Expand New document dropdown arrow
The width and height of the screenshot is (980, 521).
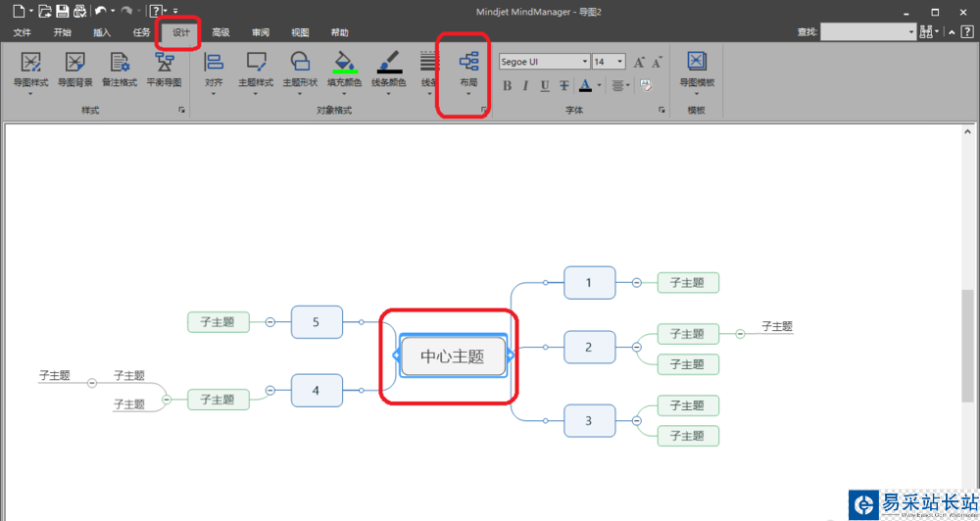[x=30, y=11]
